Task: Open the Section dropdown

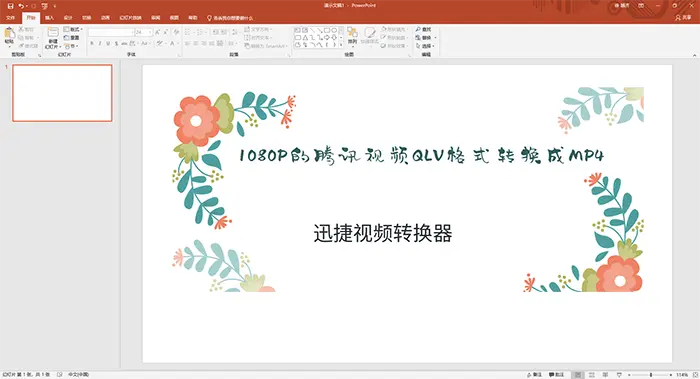Action: 71,46
